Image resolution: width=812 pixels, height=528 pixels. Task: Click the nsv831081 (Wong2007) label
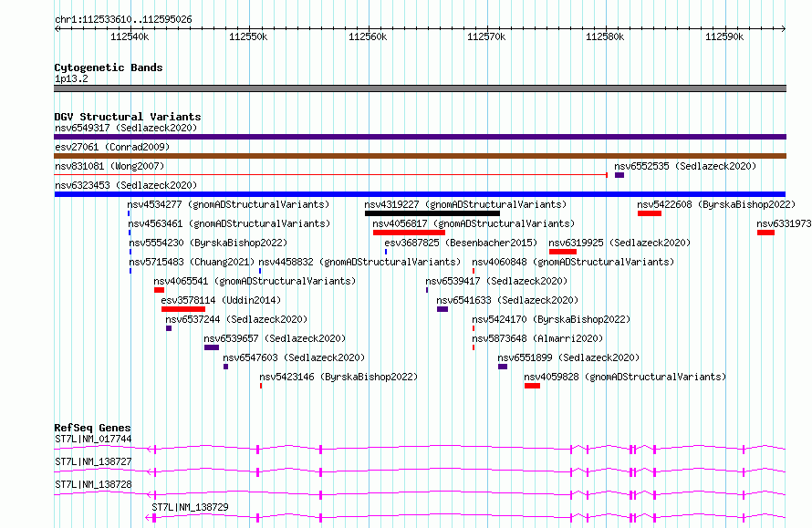pos(109,166)
